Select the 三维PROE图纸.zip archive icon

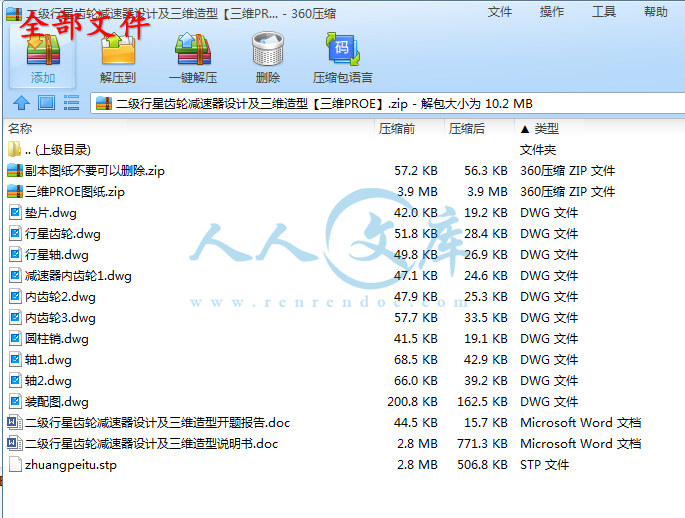click(15, 191)
